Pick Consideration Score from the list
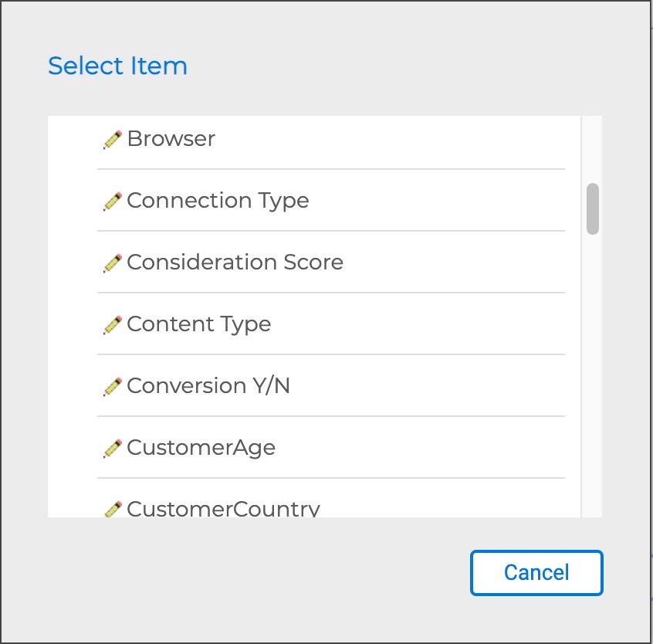This screenshot has width=653, height=644. pyautogui.click(x=235, y=263)
